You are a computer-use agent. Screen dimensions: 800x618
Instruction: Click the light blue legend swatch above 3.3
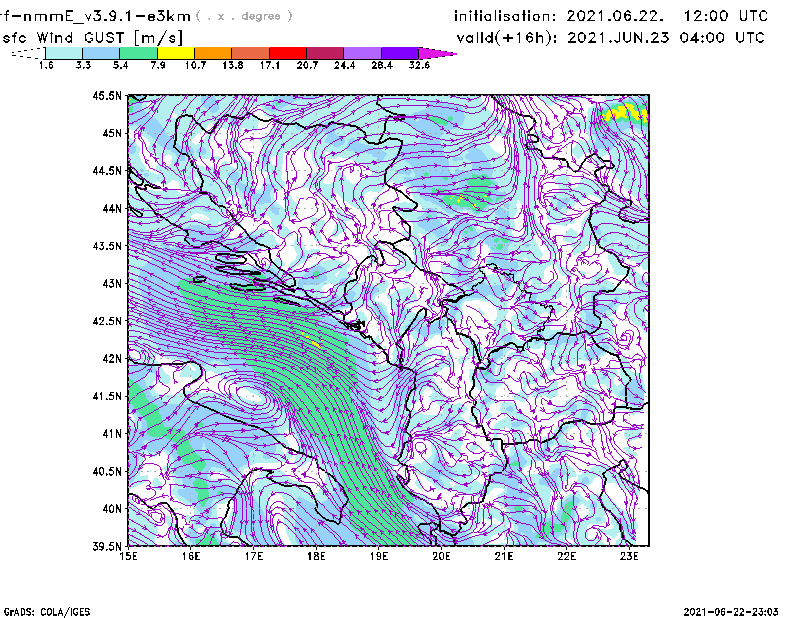tap(101, 53)
